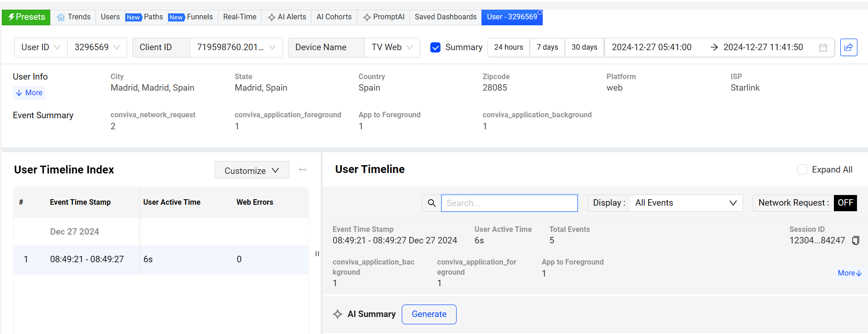Open the Saved Dashboards tab
Screen dimensions: 868x334
[x=445, y=17]
